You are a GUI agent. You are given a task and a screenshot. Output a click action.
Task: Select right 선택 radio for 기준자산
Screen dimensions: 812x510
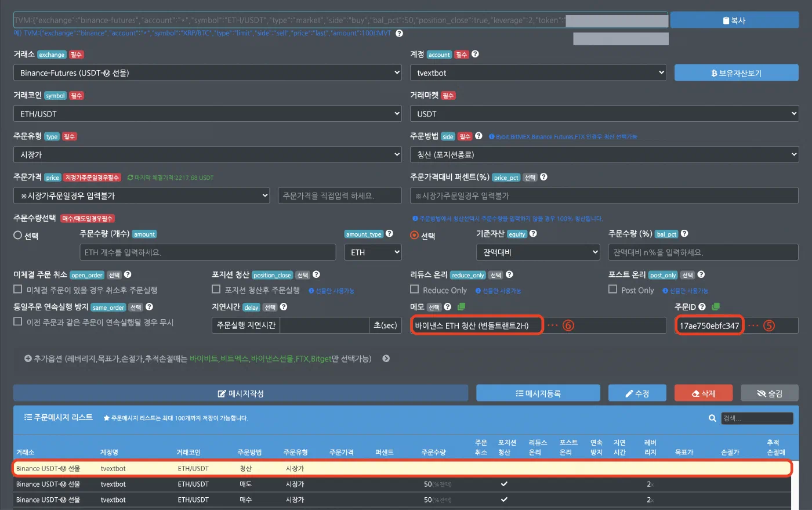414,235
